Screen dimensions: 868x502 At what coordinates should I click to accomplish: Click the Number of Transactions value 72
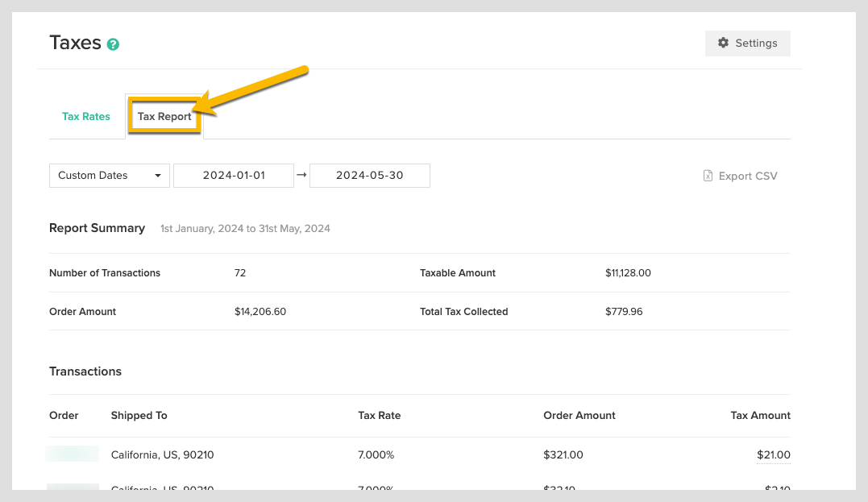(239, 272)
